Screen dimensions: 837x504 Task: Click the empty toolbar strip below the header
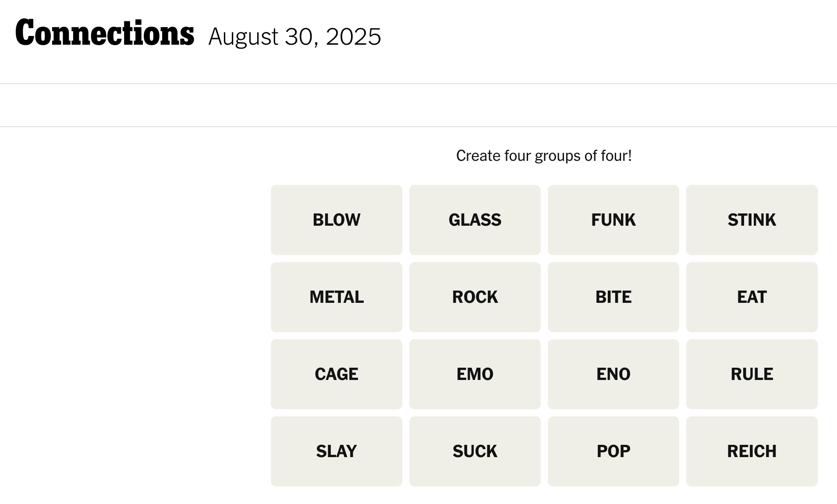pyautogui.click(x=418, y=105)
